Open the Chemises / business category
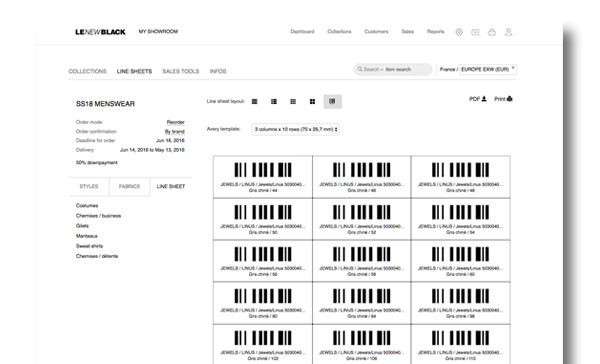 coord(98,216)
